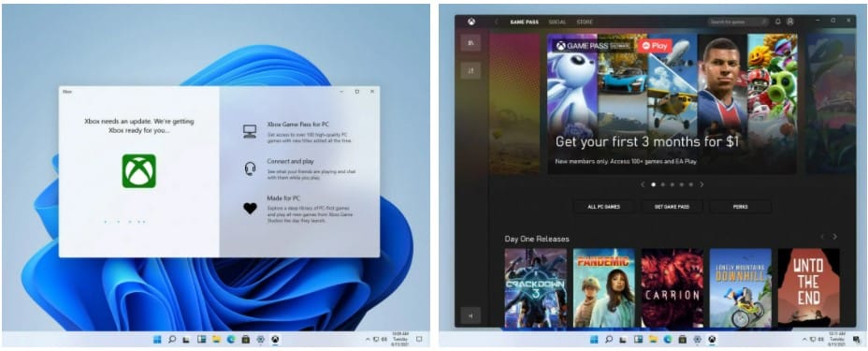Show next hero banner slide chevron

click(702, 184)
